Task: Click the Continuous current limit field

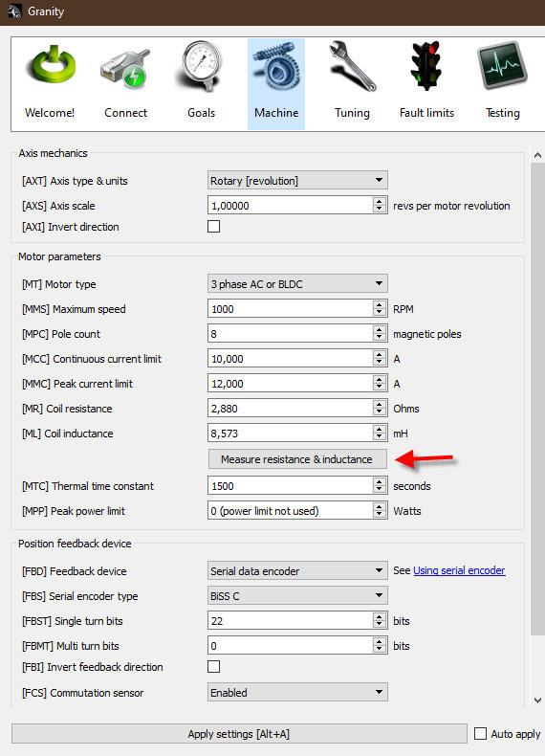Action: 290,359
